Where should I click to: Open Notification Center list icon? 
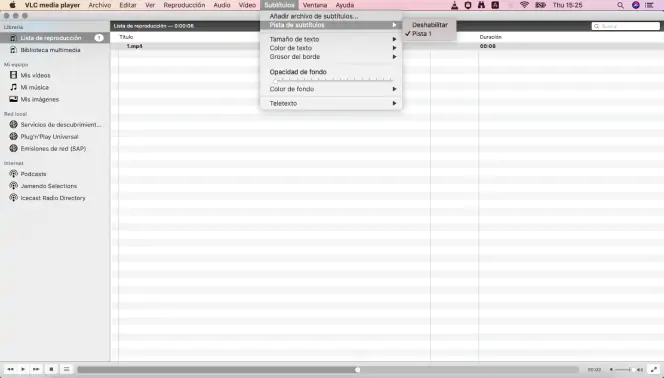click(650, 5)
